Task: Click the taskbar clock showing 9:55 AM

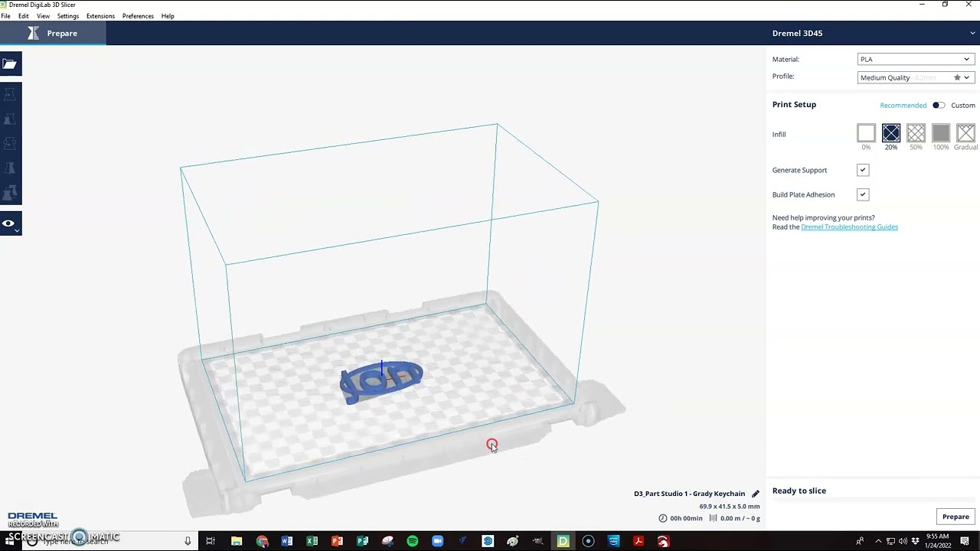Action: (937, 541)
